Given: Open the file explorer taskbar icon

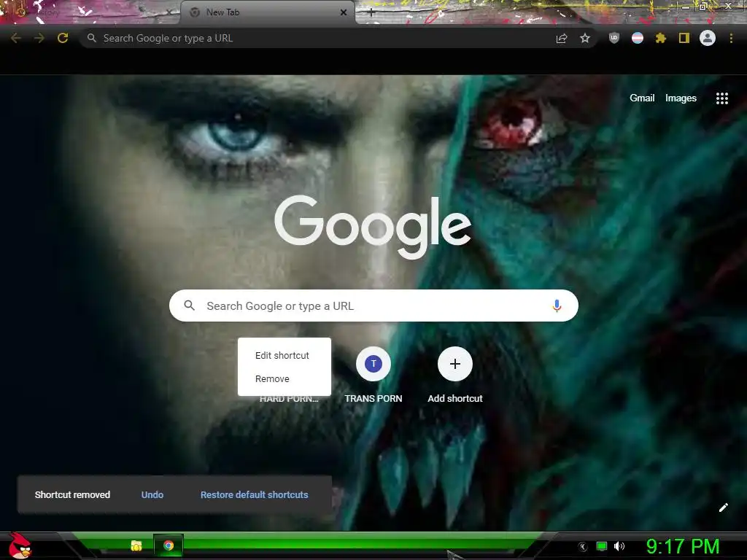Looking at the screenshot, I should point(136,545).
